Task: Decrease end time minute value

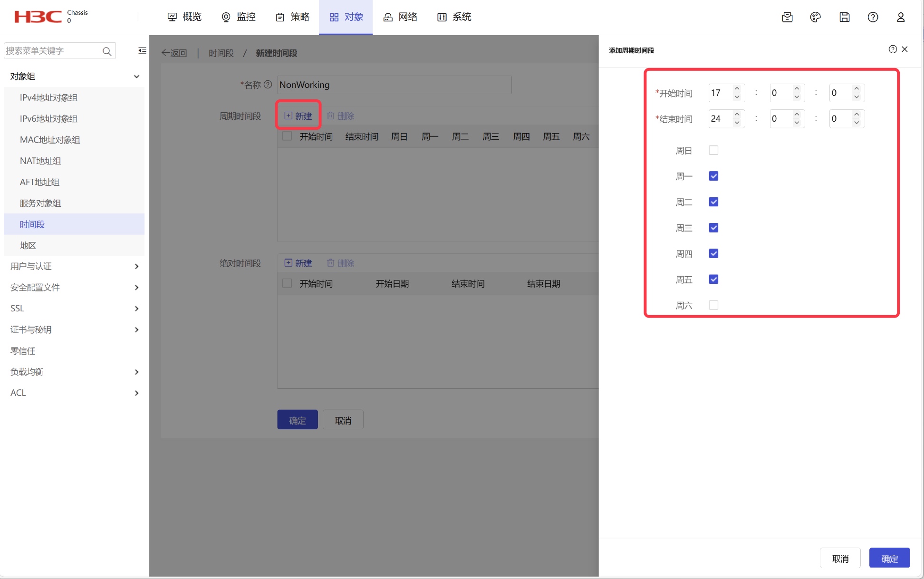Action: pos(797,122)
